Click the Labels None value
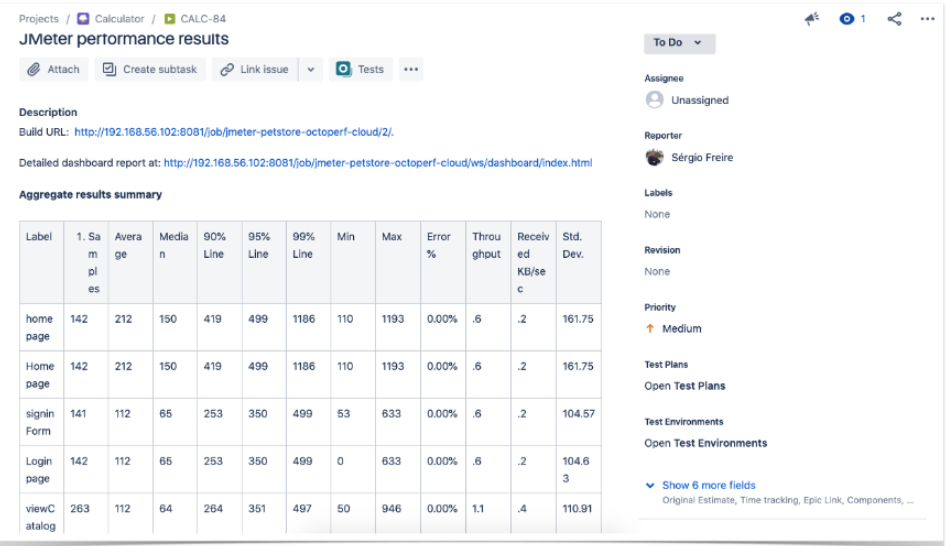 657,214
